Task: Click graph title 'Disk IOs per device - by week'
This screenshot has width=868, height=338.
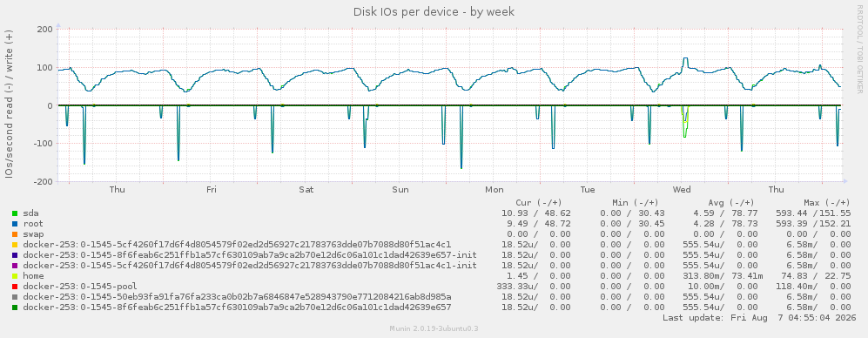Action: coord(434,11)
